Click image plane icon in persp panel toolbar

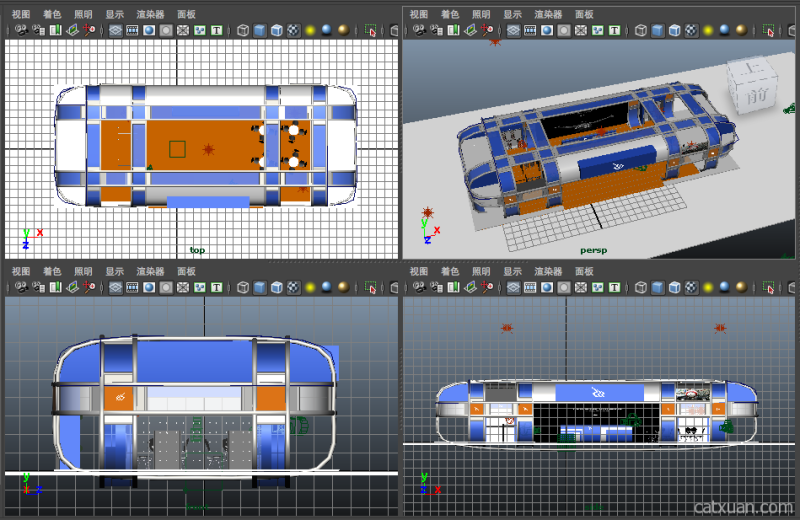tap(471, 30)
